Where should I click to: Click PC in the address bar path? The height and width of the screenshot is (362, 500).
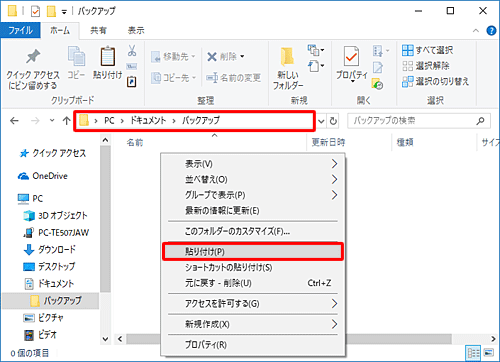109,121
